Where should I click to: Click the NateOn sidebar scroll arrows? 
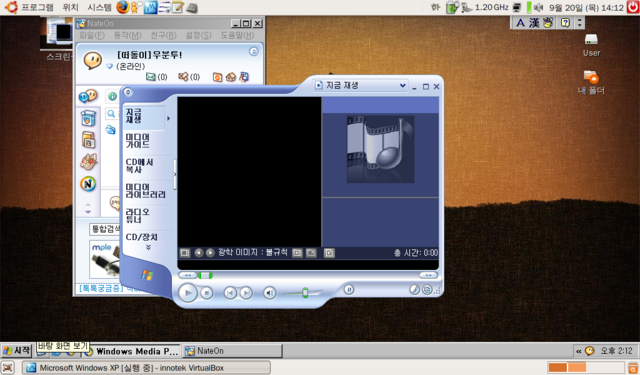pyautogui.click(x=88, y=208)
